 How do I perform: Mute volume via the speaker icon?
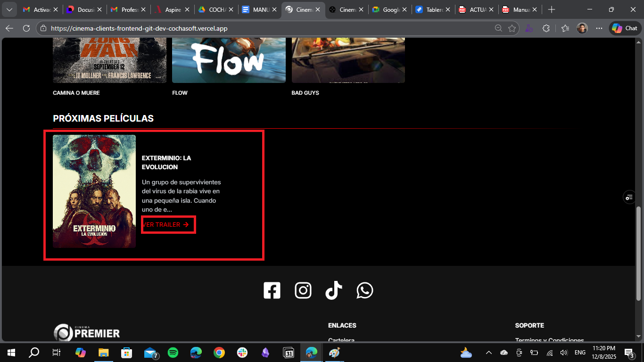[x=564, y=353]
